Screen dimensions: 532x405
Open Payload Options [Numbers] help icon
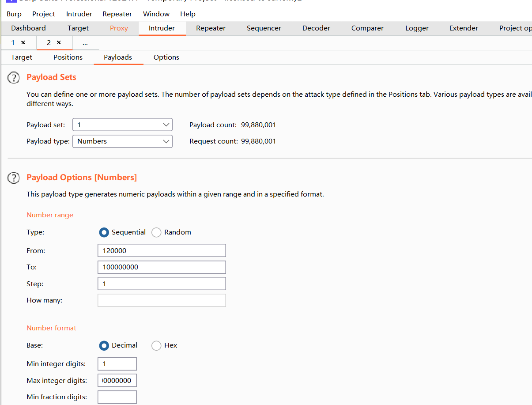point(14,178)
